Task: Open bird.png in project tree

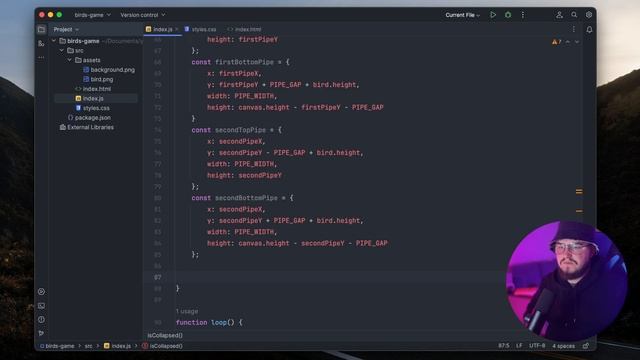Action: point(102,79)
